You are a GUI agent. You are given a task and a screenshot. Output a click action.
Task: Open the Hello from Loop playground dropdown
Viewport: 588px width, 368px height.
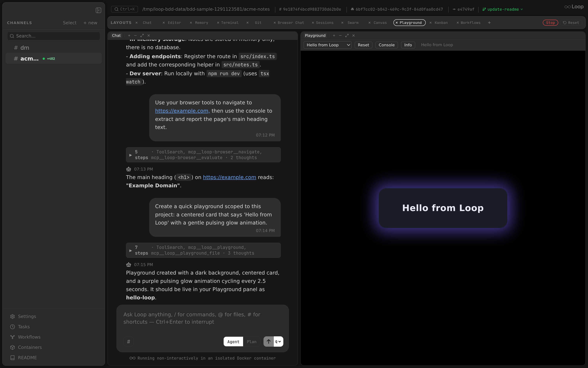point(327,45)
